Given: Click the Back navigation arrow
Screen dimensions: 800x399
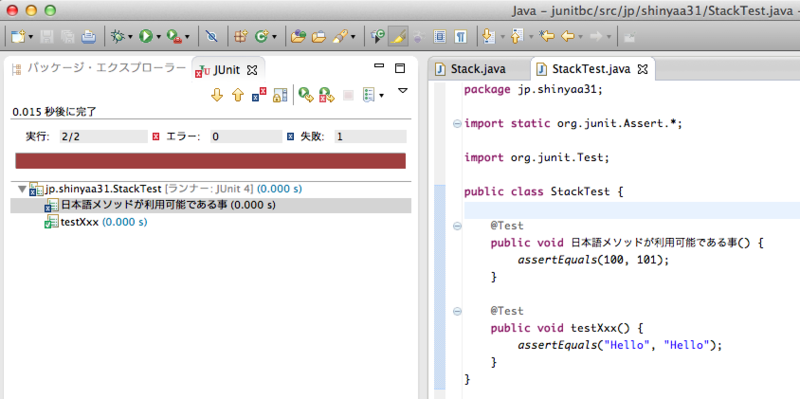Looking at the screenshot, I should pos(568,36).
